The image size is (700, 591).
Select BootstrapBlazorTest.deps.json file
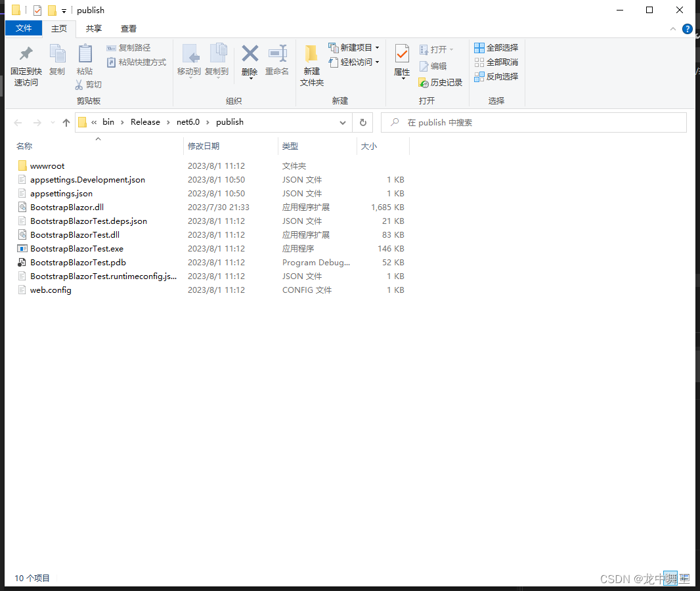89,221
